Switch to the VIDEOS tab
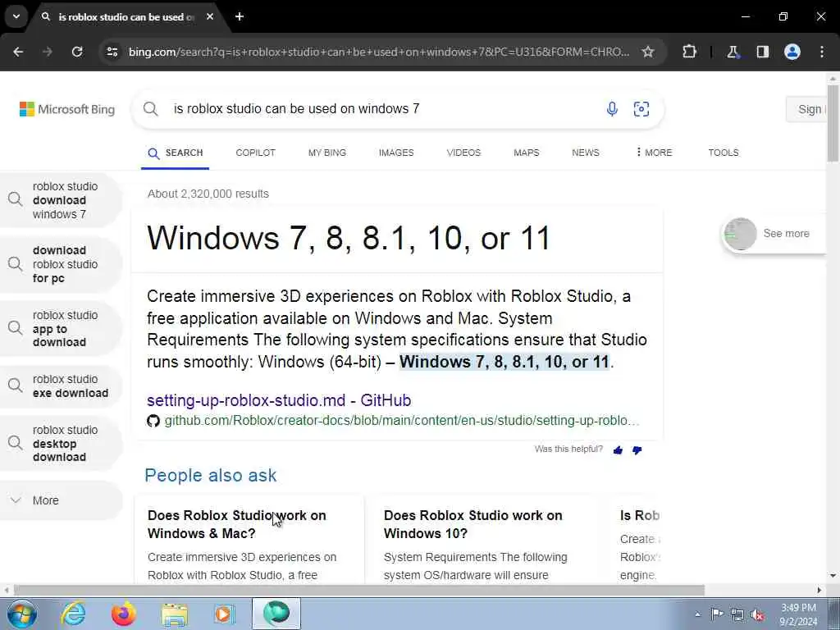840x630 pixels. pos(464,153)
